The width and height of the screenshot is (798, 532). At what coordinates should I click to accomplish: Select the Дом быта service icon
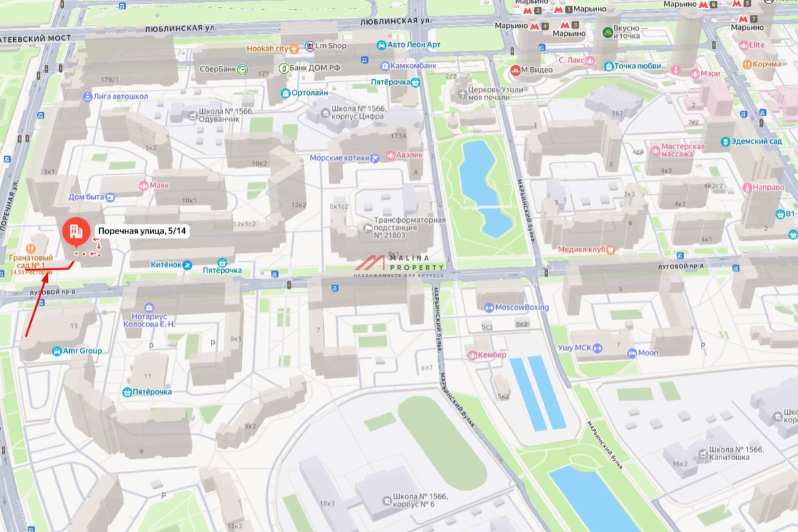[110, 198]
